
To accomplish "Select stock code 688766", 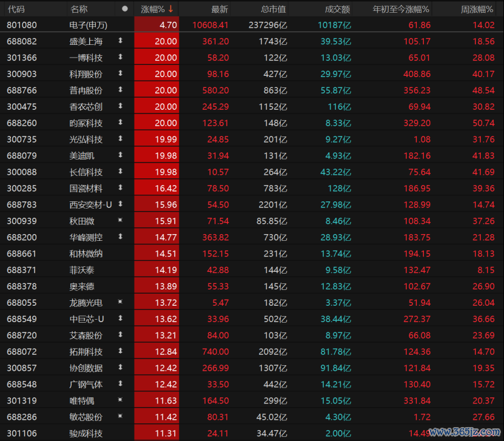I will click(22, 90).
